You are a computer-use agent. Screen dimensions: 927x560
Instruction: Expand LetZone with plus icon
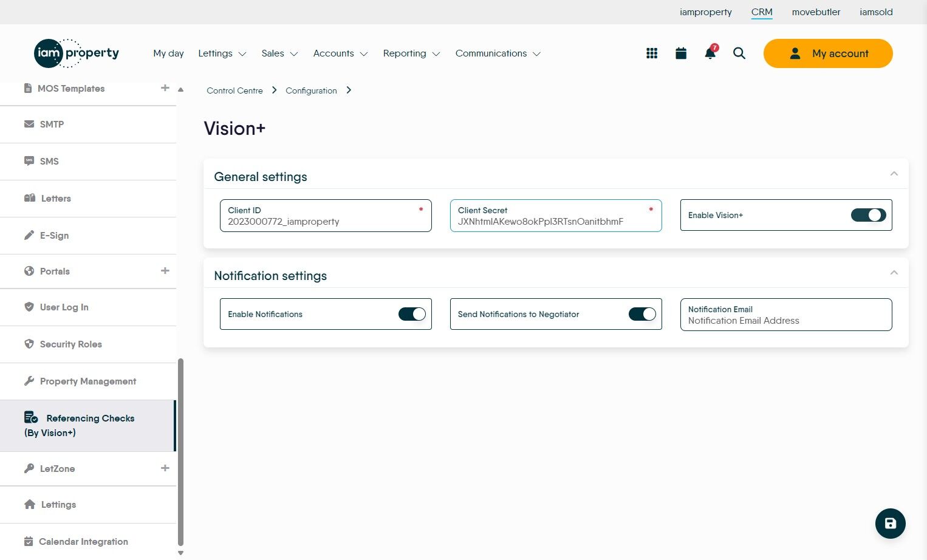tap(165, 468)
